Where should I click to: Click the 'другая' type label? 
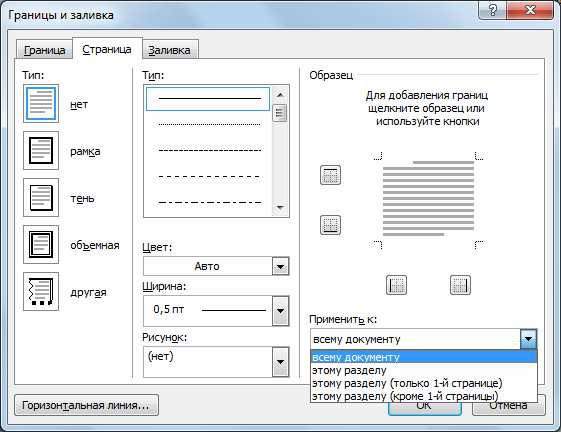88,292
